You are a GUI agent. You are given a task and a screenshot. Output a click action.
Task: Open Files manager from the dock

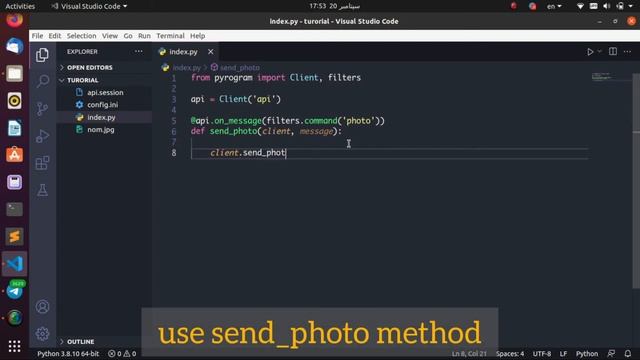click(14, 73)
